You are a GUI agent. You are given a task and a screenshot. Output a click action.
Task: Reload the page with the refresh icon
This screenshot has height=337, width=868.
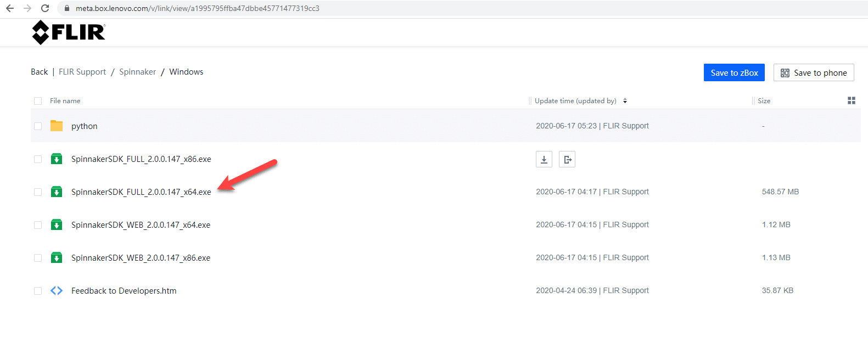point(45,8)
